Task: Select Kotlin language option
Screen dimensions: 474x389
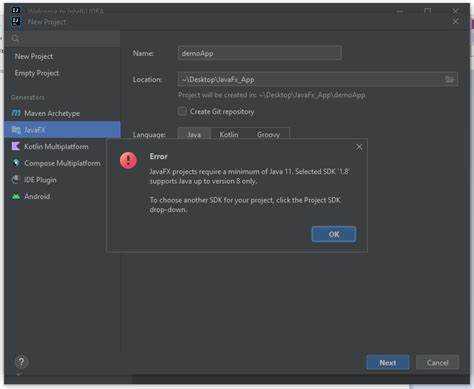Action: point(229,134)
